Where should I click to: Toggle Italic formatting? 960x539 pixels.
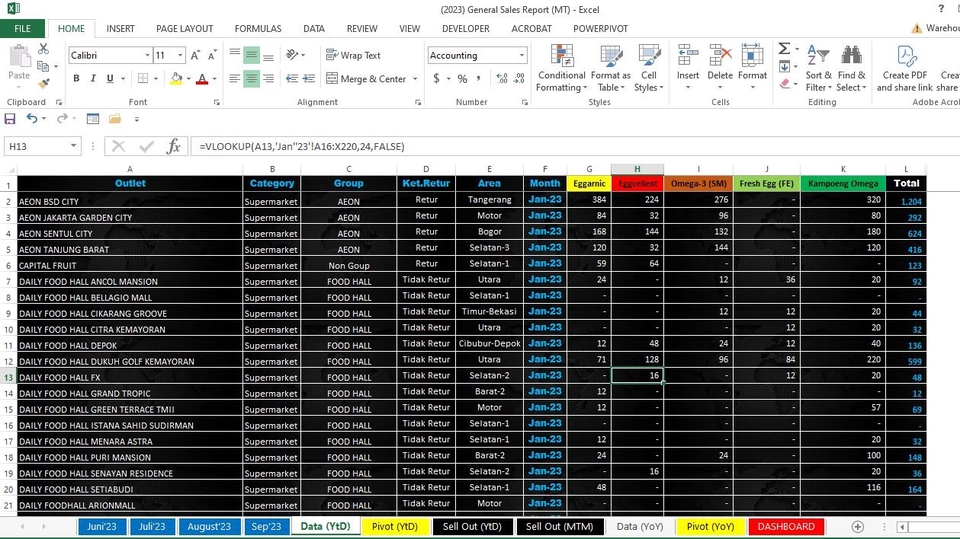tap(93, 78)
